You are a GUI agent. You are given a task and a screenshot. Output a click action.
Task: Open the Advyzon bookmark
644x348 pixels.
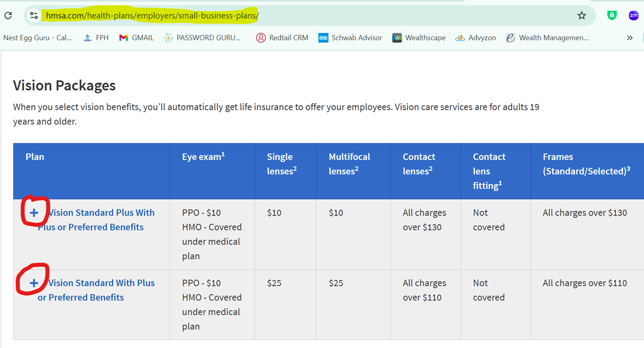[x=475, y=38]
